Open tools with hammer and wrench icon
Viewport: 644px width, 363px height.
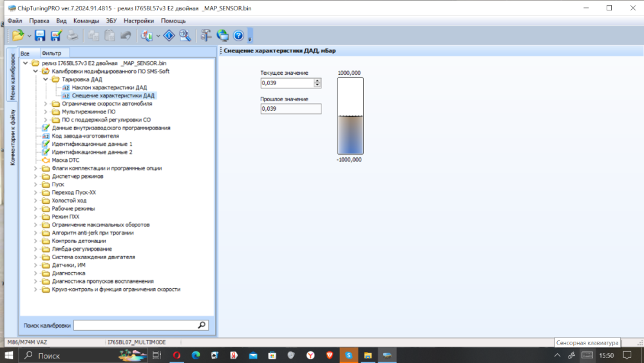tap(206, 35)
